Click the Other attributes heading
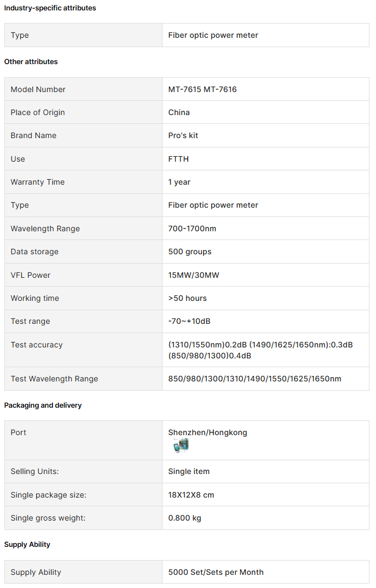The height and width of the screenshot is (588, 376). point(31,61)
